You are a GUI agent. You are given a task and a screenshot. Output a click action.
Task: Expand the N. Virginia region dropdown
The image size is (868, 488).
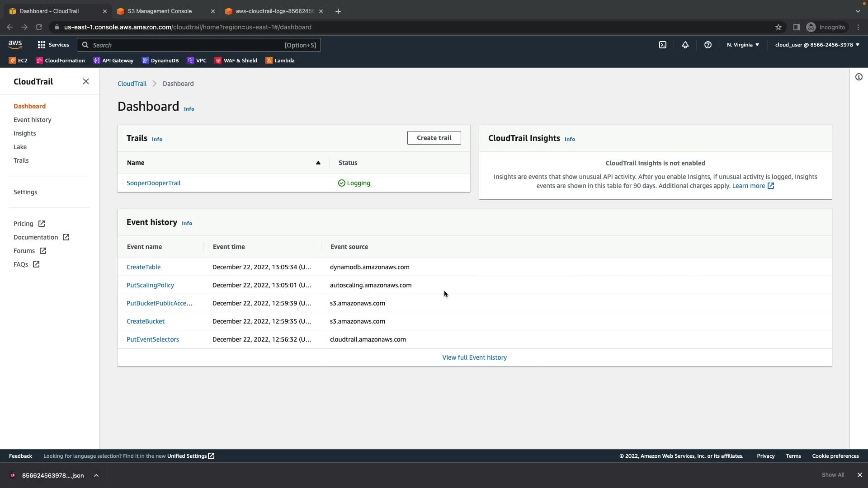click(743, 45)
